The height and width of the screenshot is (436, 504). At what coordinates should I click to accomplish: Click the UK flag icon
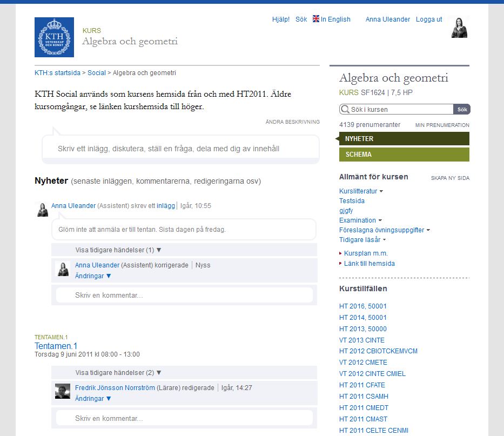(x=315, y=19)
